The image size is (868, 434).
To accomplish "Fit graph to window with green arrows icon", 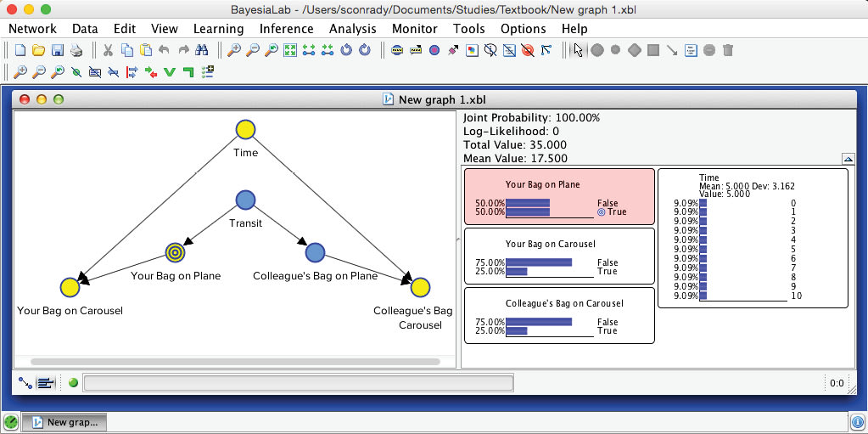I will (289, 50).
